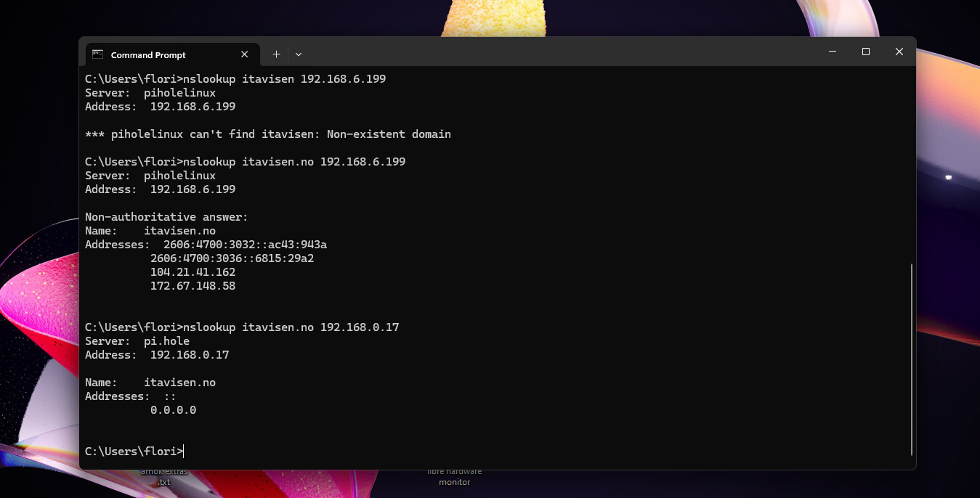
Task: Click the 'Server: pi.hole' line
Action: [137, 341]
